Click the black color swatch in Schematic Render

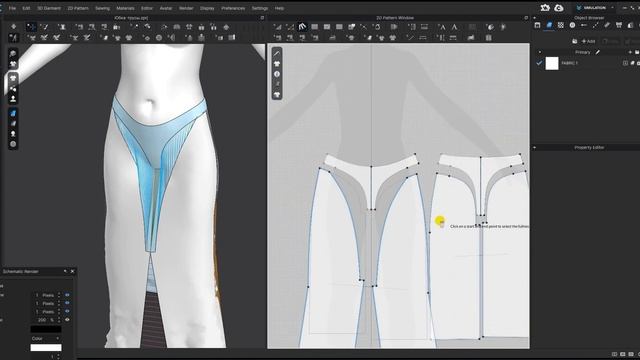tap(46, 329)
